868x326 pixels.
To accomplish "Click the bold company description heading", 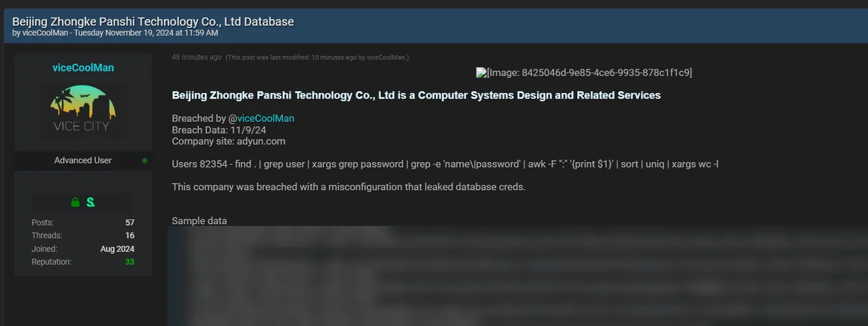I will pyautogui.click(x=416, y=95).
